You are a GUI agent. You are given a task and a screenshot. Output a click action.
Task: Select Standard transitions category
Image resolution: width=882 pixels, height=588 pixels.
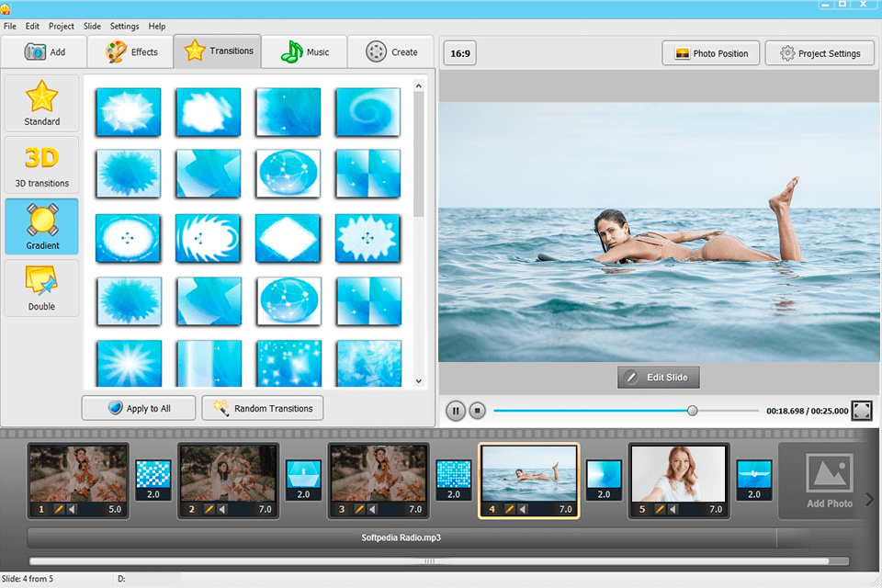(41, 103)
